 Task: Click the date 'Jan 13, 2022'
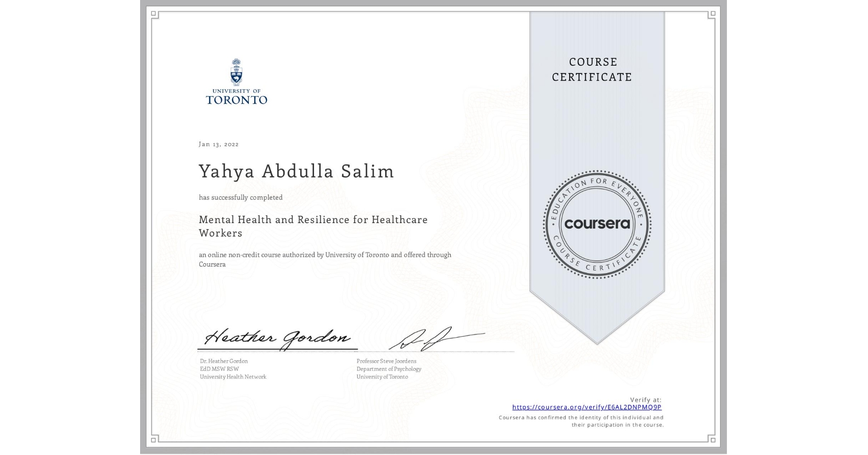point(218,144)
